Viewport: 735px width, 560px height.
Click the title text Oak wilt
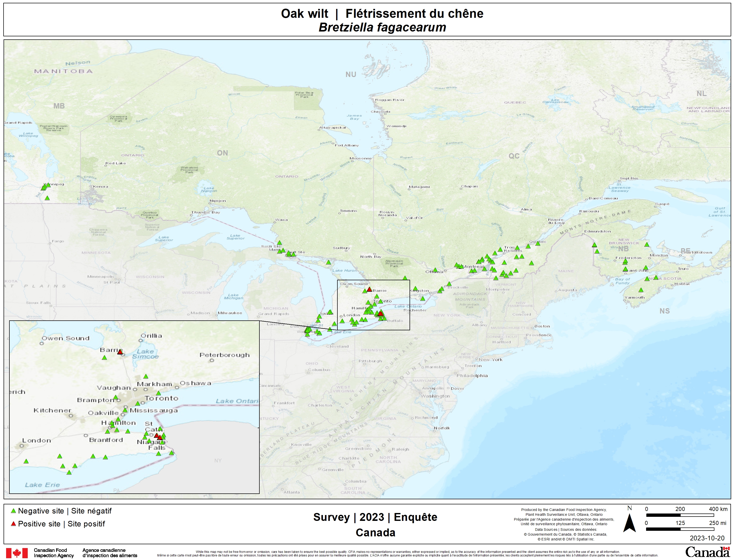(304, 14)
